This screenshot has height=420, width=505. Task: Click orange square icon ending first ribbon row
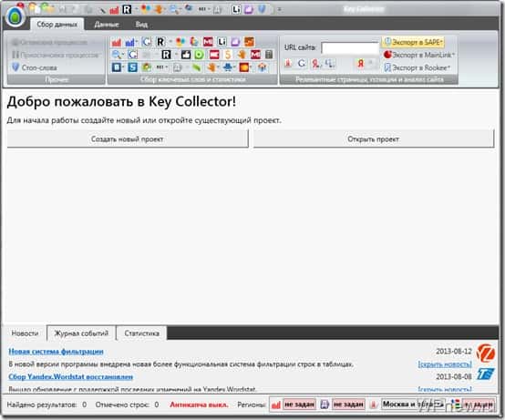(249, 42)
